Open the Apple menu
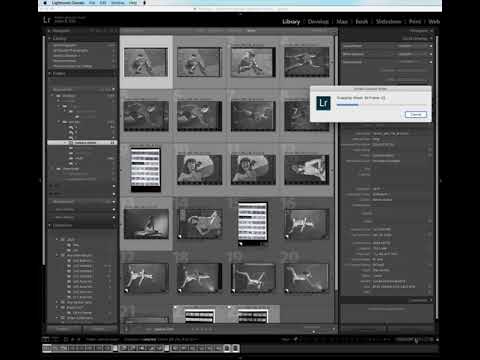The image size is (480, 360). [45, 3]
